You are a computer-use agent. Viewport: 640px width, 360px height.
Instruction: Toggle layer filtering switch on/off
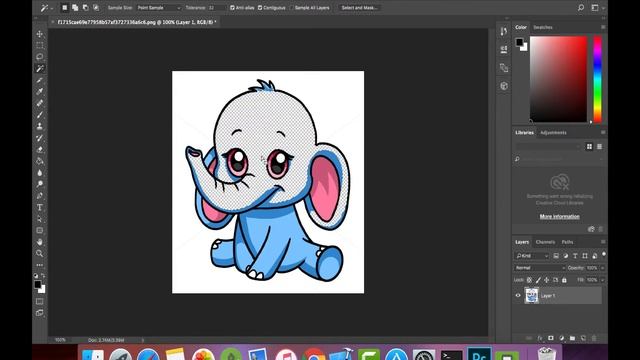pyautogui.click(x=604, y=254)
